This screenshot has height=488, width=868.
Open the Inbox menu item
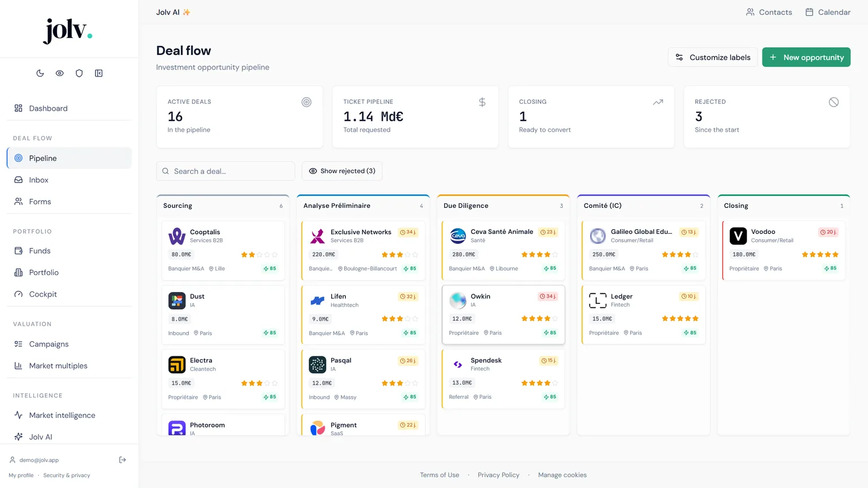coord(69,180)
